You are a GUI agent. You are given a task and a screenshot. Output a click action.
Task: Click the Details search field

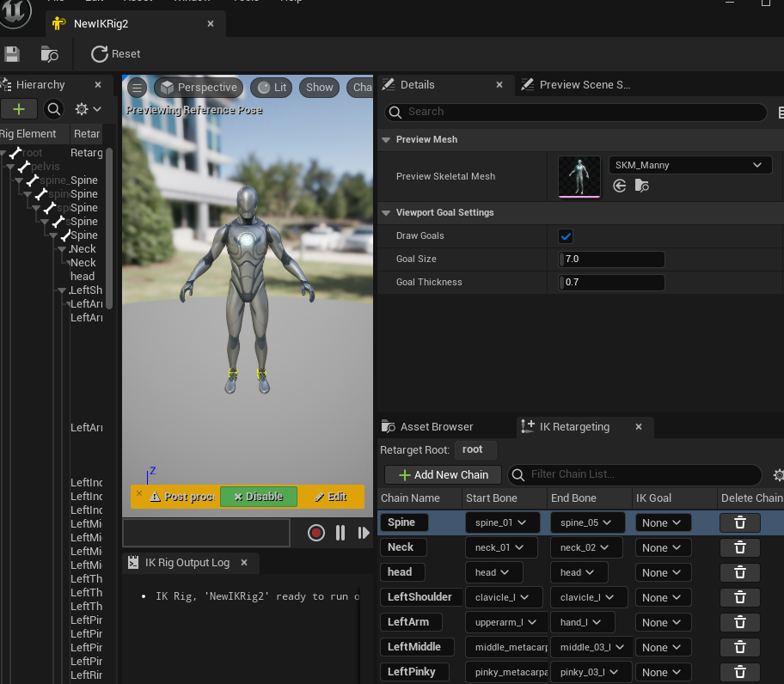[x=575, y=112]
